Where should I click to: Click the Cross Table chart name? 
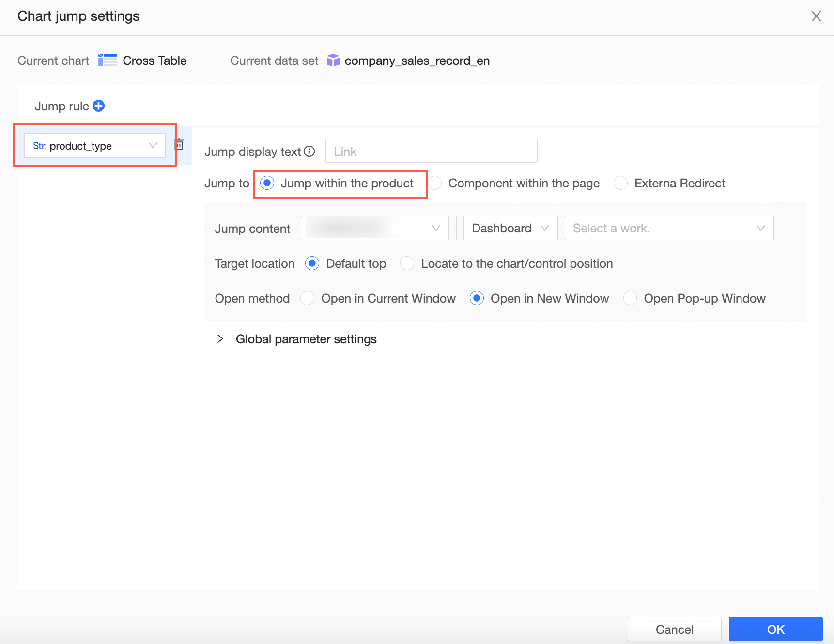click(154, 61)
